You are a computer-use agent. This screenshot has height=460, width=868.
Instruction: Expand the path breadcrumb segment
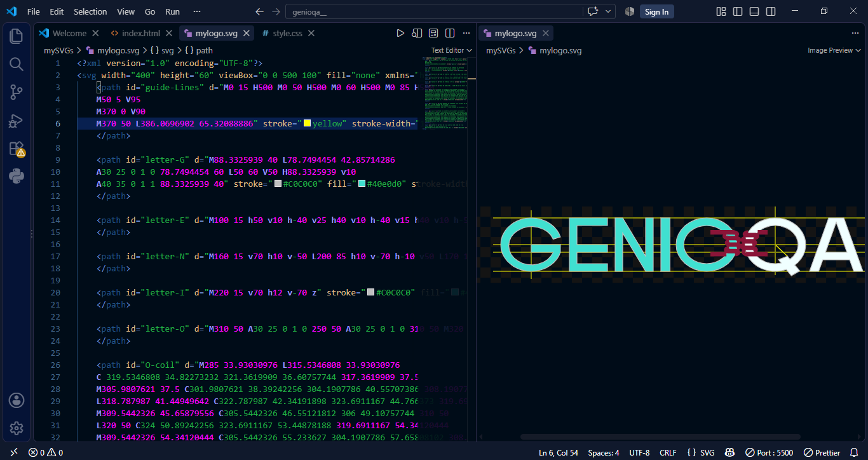pyautogui.click(x=199, y=50)
